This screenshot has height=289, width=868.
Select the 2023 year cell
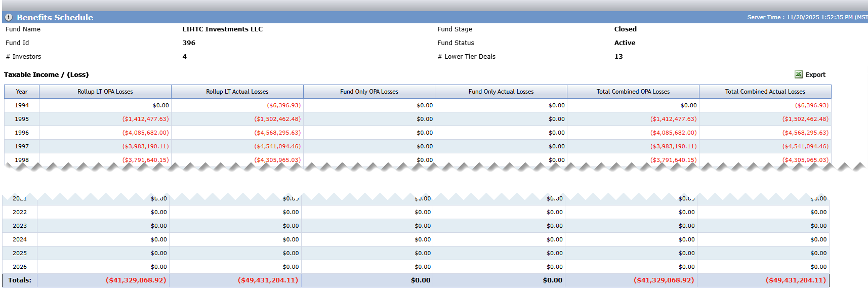(20, 226)
